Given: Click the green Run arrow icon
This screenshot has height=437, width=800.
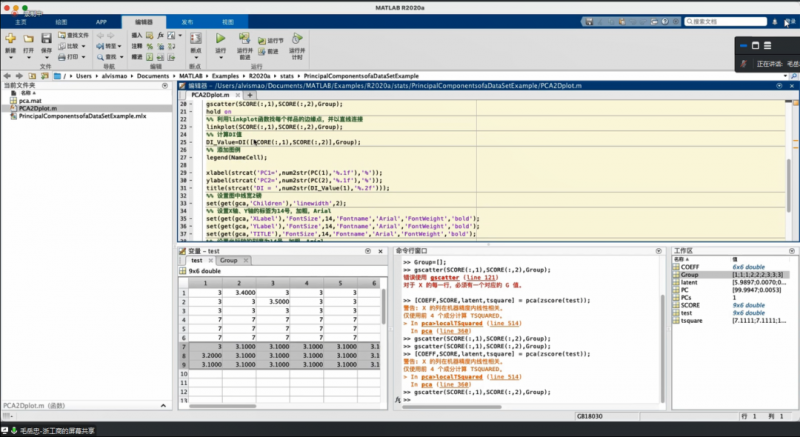Looking at the screenshot, I should tap(220, 38).
